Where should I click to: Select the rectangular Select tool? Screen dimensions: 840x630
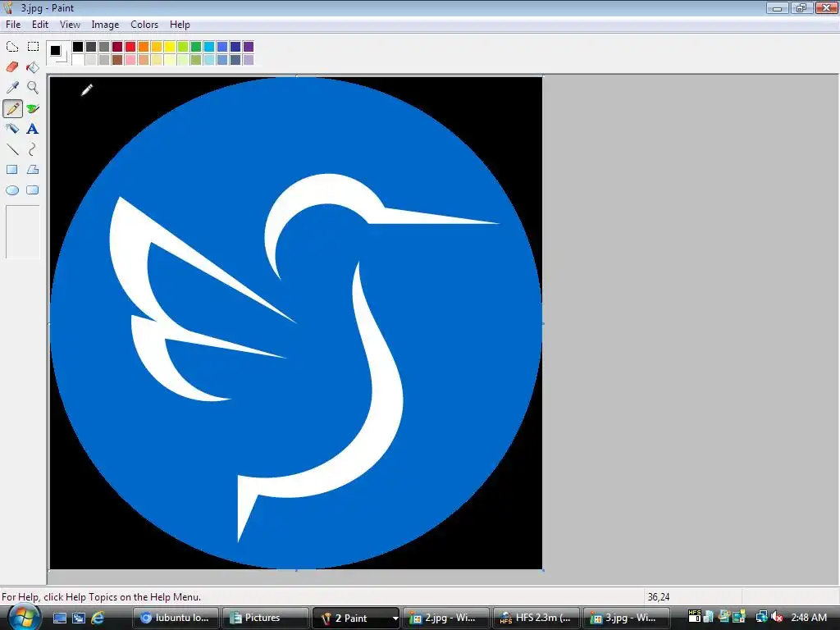click(x=33, y=47)
